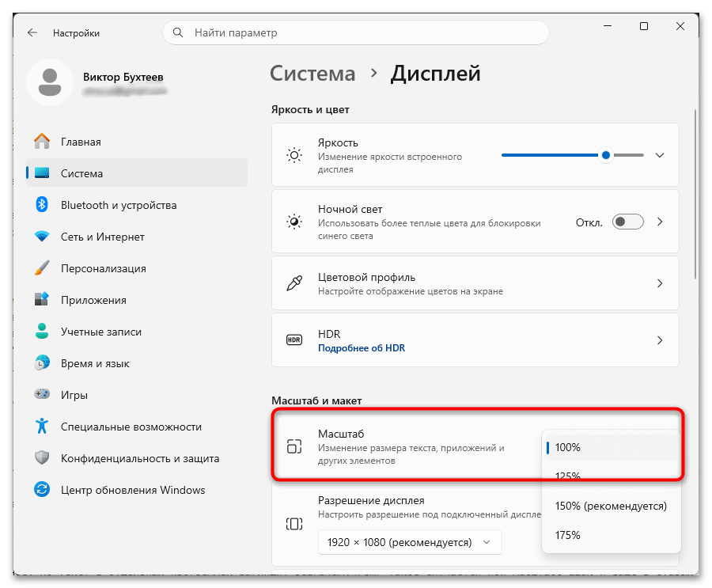The width and height of the screenshot is (712, 588).
Task: Open Сеть и Интернет section
Action: click(x=137, y=237)
